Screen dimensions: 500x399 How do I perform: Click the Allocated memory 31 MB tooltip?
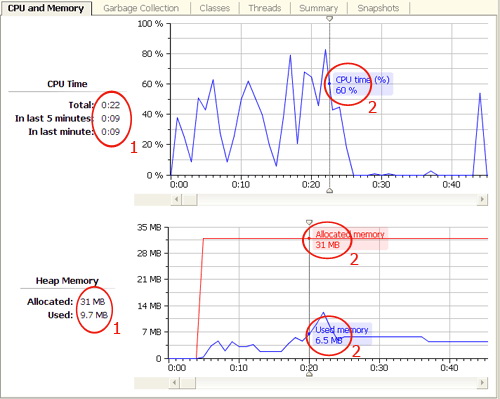[x=350, y=239]
